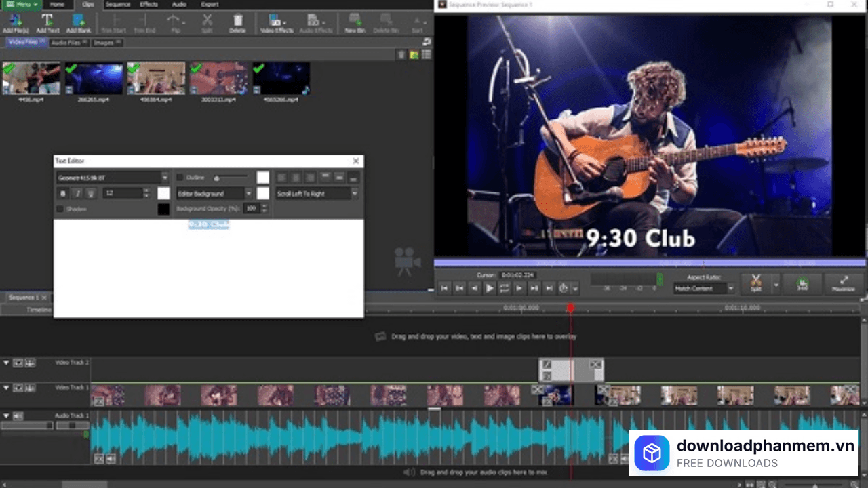Image resolution: width=868 pixels, height=488 pixels.
Task: Toggle the Video Track 2 visibility icon
Action: click(18, 363)
